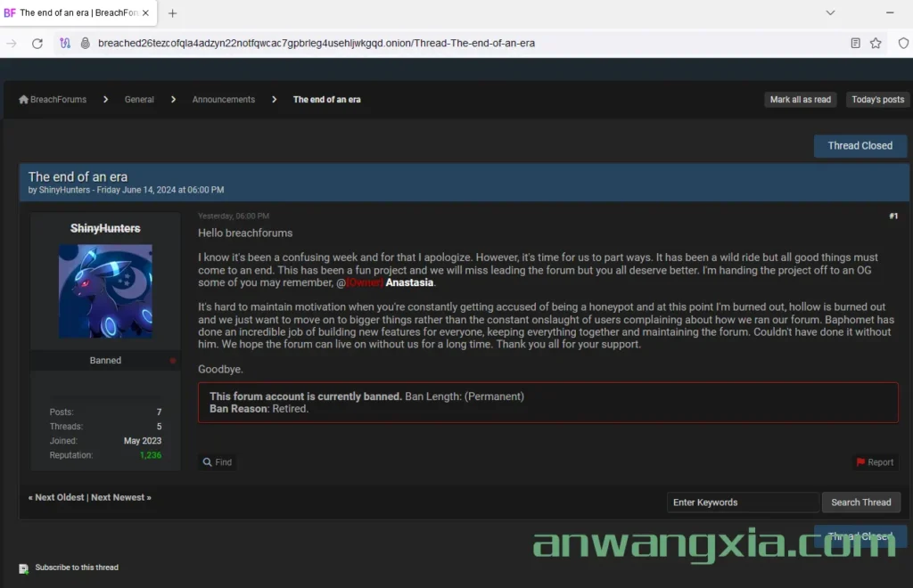This screenshot has width=913, height=588.
Task: Click the Find button under the post
Action: pos(218,462)
